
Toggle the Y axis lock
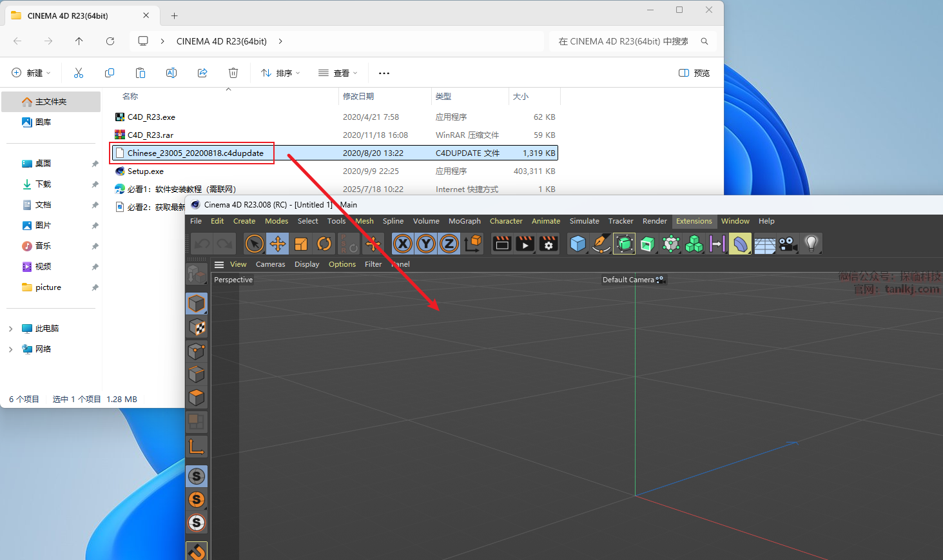point(426,244)
